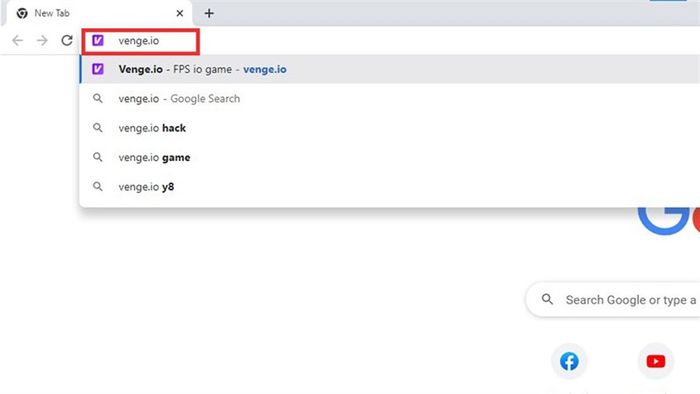Pick the venge.io hack suggestion
This screenshot has width=700, height=394.
[x=389, y=128]
